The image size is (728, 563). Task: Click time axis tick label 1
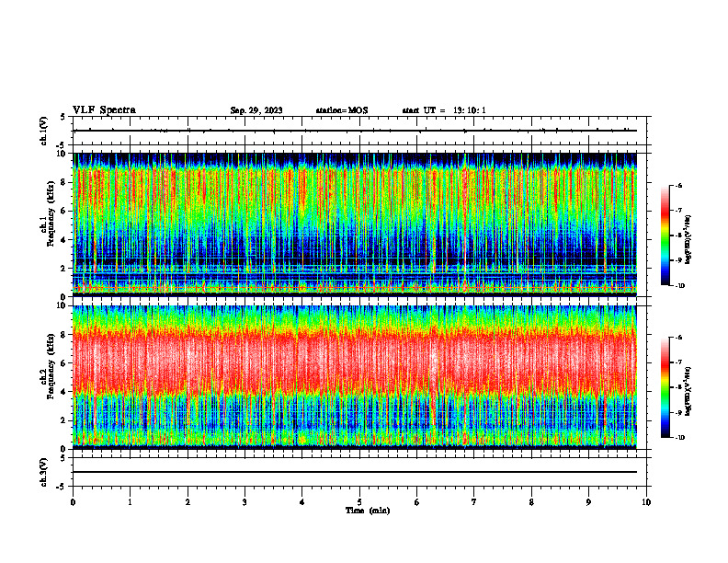[x=130, y=502]
